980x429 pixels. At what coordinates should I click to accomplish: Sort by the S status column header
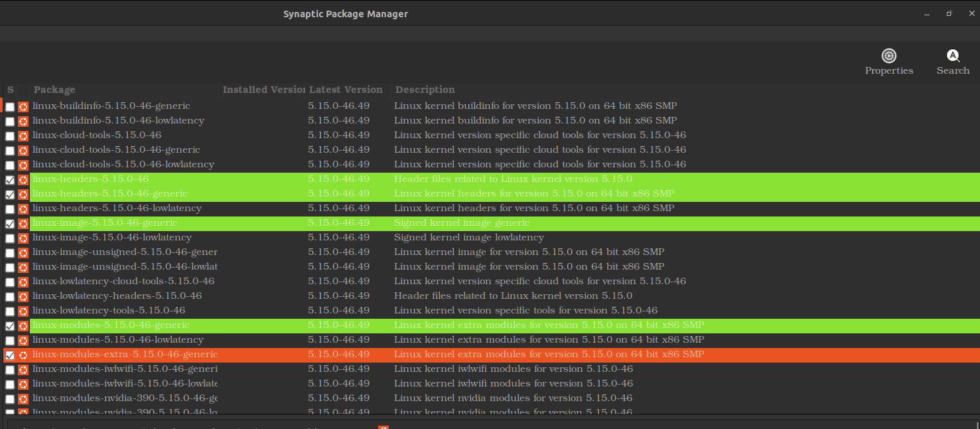10,90
